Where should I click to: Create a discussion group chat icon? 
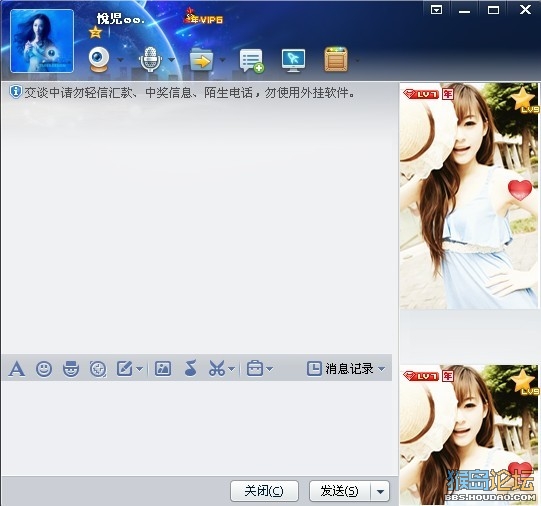point(252,61)
